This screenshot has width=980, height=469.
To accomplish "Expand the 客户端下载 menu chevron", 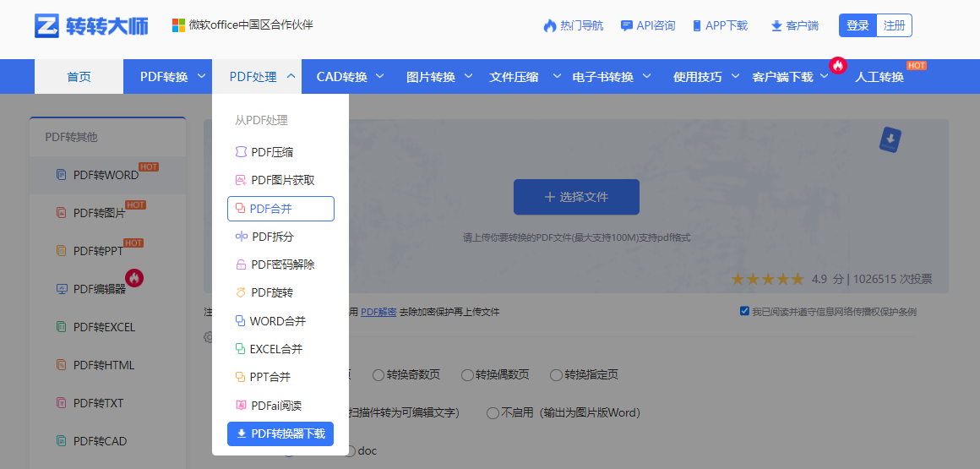I will tap(825, 76).
